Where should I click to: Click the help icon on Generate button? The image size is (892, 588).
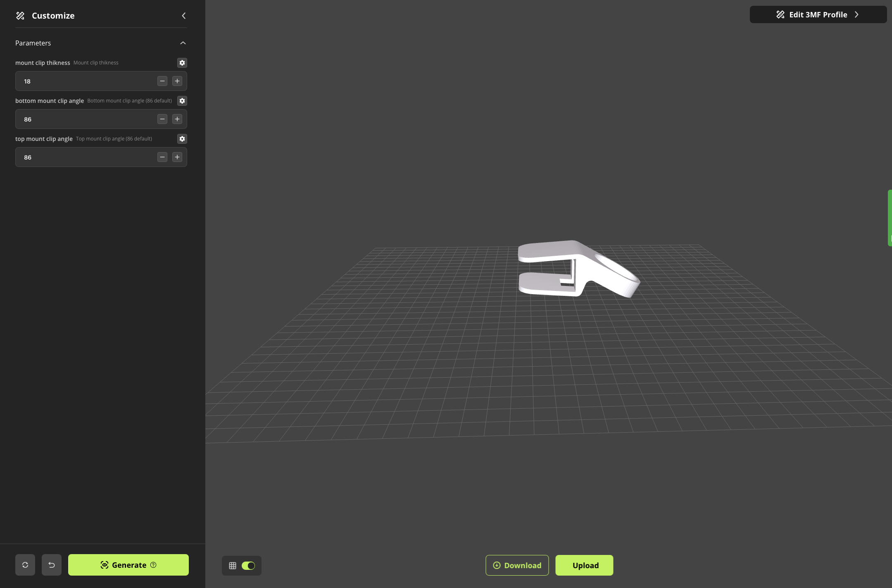coord(153,565)
